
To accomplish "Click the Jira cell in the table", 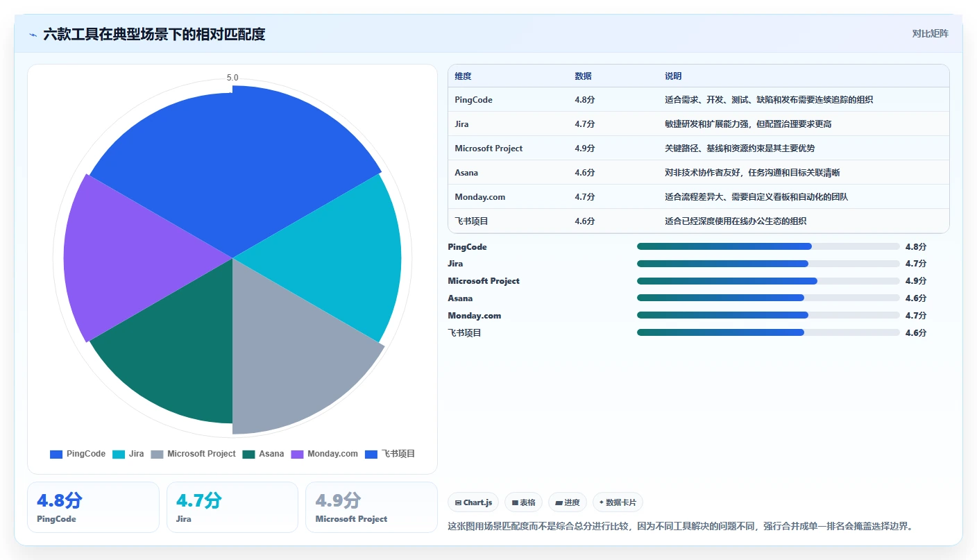I will tap(461, 124).
